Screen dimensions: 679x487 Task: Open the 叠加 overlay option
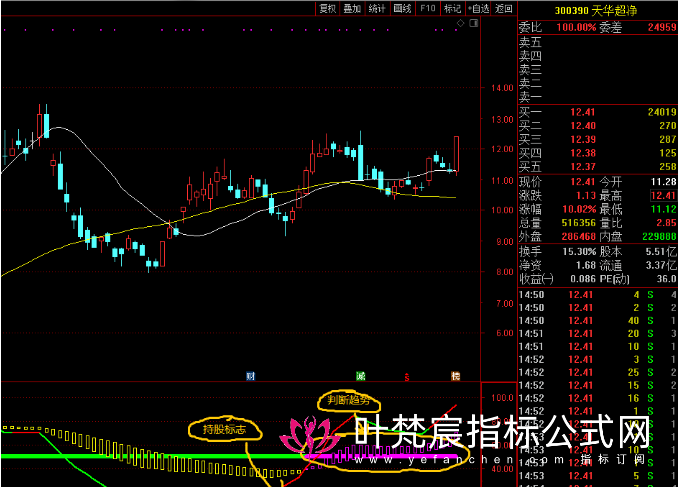tap(352, 8)
